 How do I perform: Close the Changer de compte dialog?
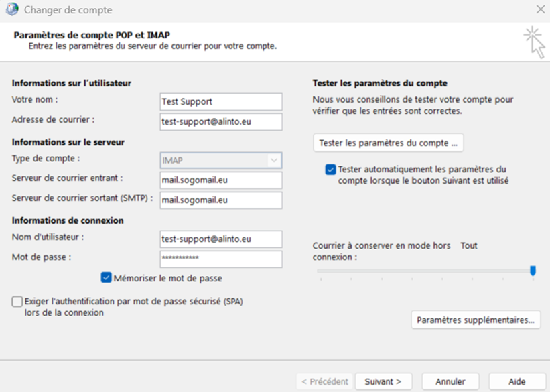tap(540, 10)
